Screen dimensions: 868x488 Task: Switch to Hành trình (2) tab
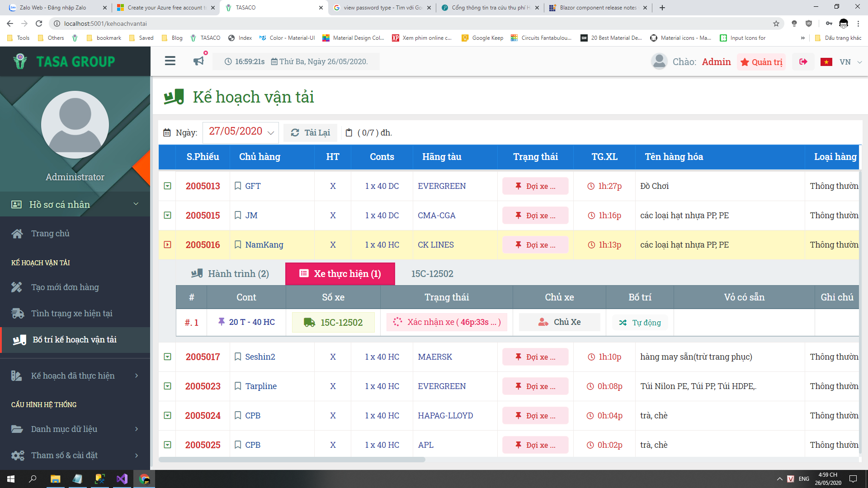coord(230,274)
